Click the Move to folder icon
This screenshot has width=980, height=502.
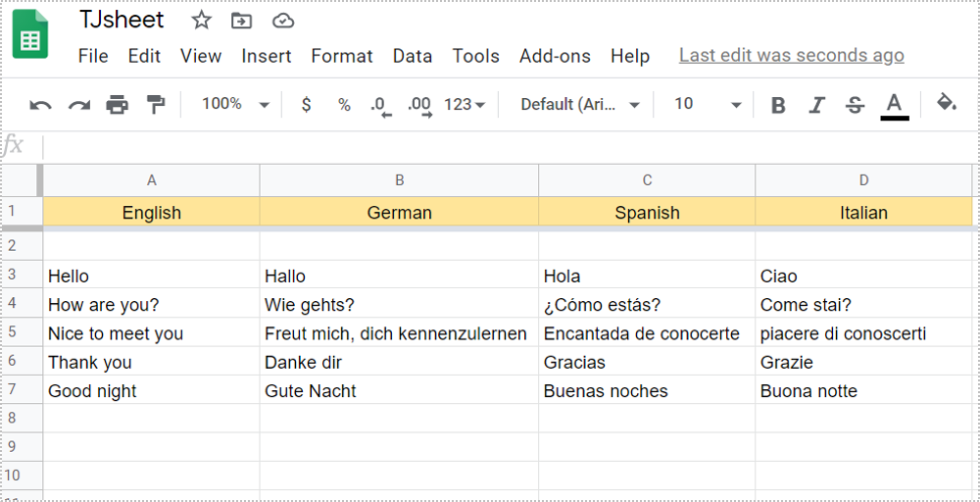pos(241,22)
